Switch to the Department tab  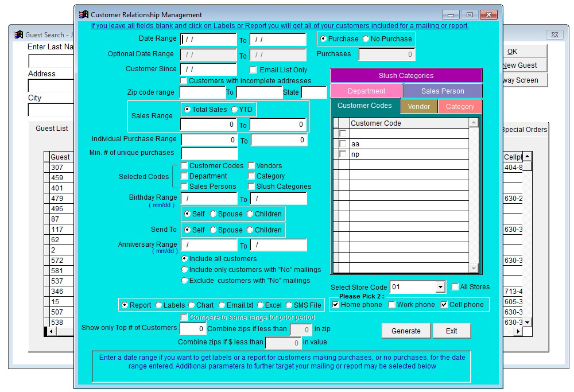(366, 91)
